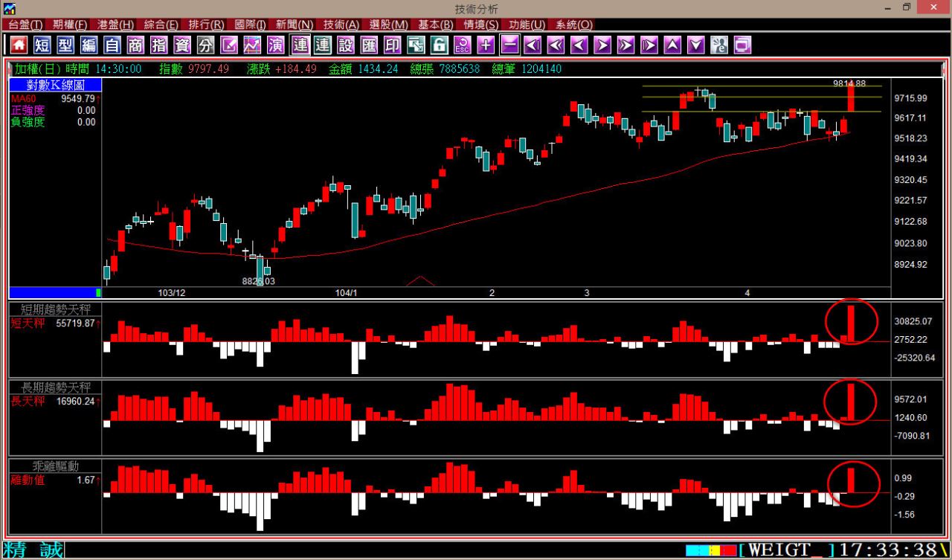Click the 短期趨勢天秤 panel header
This screenshot has height=560, width=952.
pyautogui.click(x=56, y=309)
